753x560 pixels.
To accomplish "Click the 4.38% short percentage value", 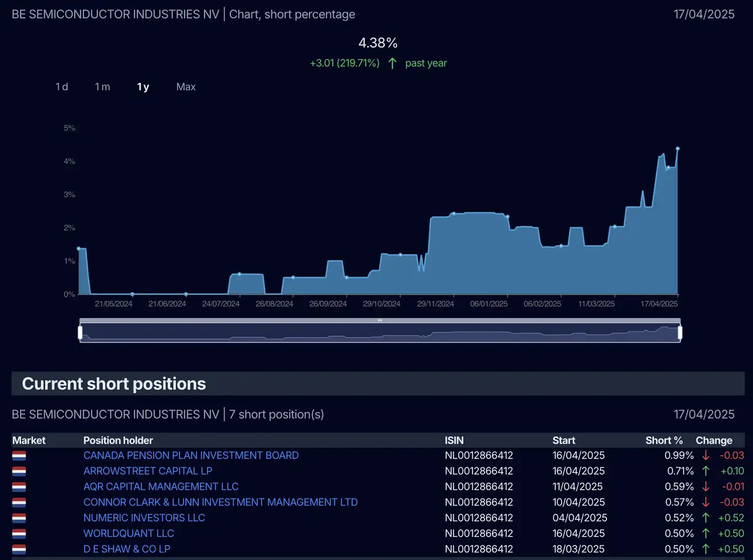I will click(x=378, y=43).
